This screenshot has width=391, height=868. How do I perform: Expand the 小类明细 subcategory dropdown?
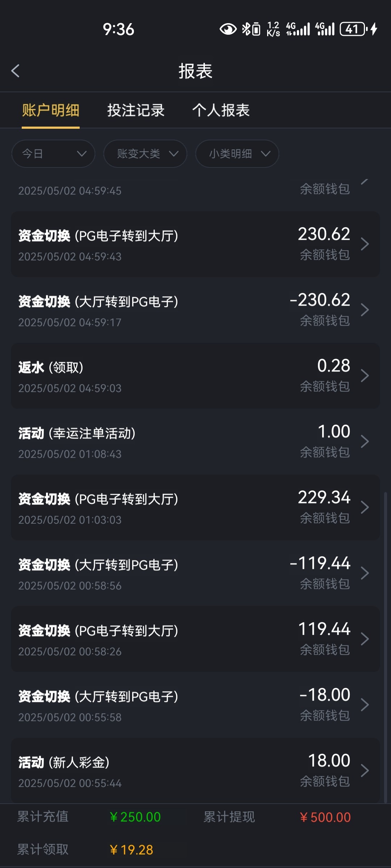coord(237,154)
